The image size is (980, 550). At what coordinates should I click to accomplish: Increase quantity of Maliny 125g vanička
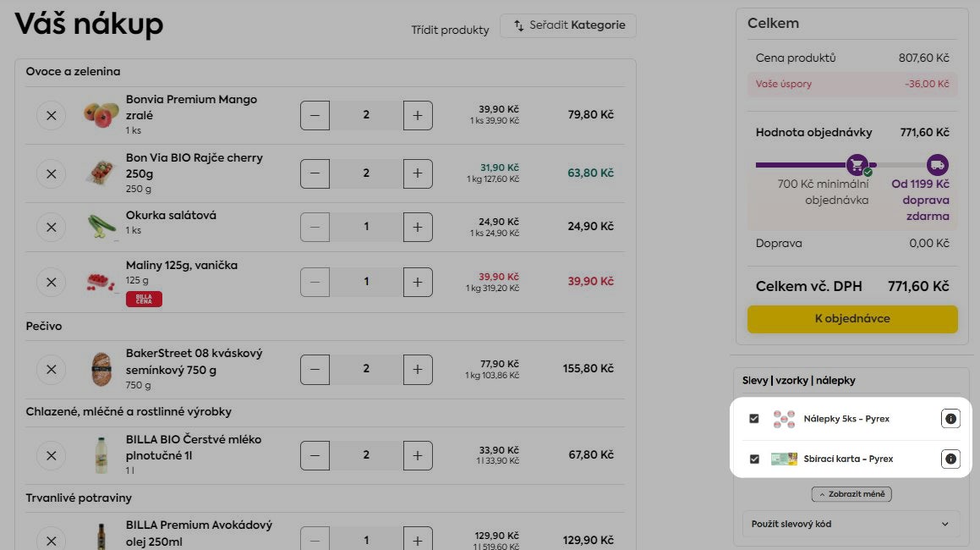point(417,282)
